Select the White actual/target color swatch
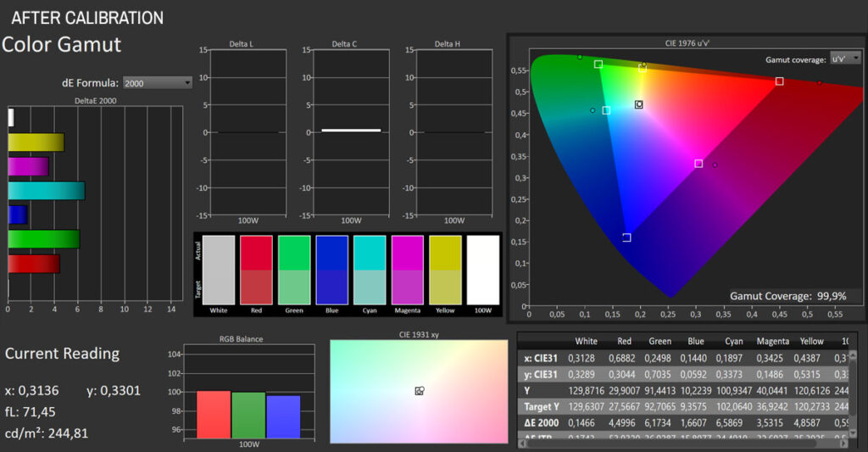868x452 pixels. 219,270
